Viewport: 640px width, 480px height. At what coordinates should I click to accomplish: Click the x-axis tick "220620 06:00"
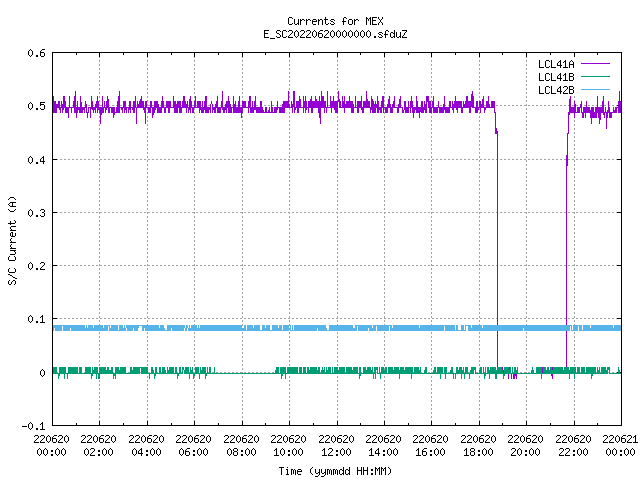coord(193,446)
